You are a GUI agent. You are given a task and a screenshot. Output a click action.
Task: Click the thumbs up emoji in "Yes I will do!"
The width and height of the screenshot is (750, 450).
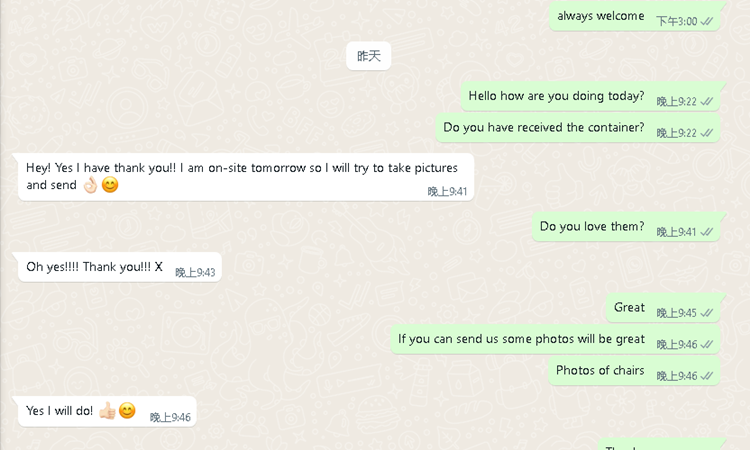(x=107, y=411)
